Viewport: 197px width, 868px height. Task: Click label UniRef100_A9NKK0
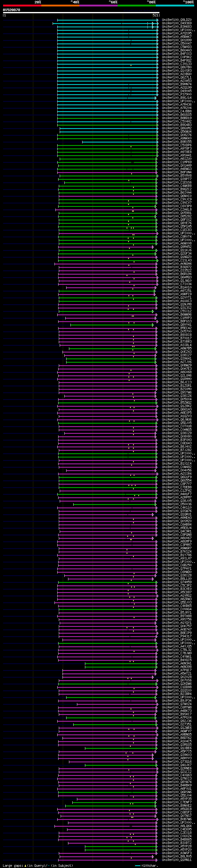[177, 138]
